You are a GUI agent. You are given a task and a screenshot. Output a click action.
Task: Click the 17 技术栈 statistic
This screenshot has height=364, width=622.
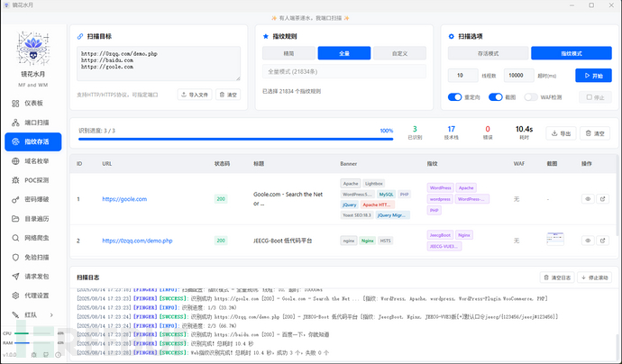[x=451, y=132]
